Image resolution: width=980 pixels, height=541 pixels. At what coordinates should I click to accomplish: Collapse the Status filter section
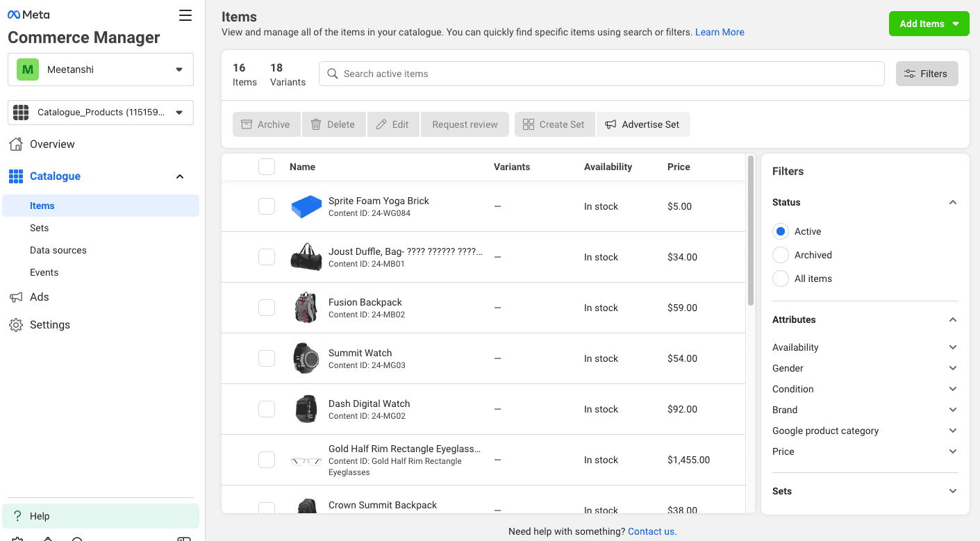click(953, 202)
